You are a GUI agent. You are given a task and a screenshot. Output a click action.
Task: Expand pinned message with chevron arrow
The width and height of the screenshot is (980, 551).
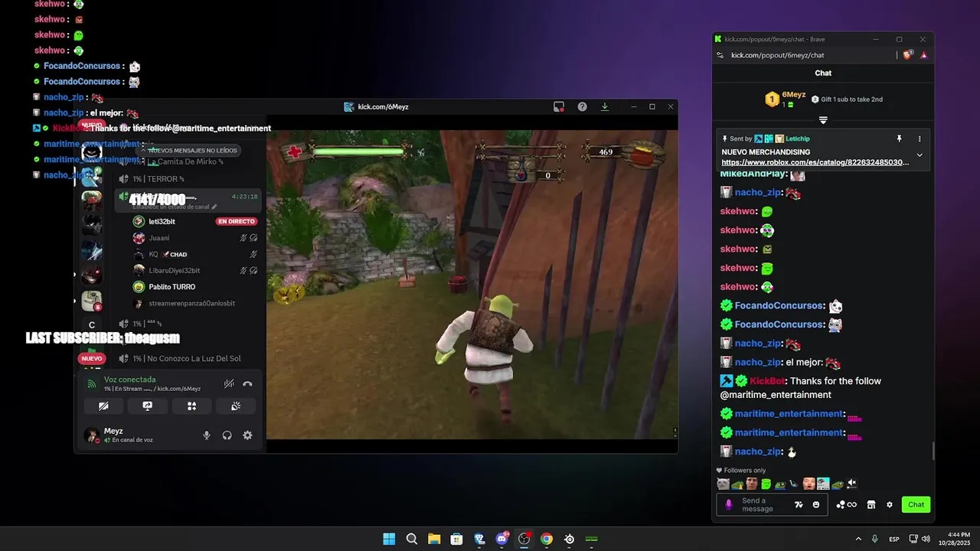920,155
